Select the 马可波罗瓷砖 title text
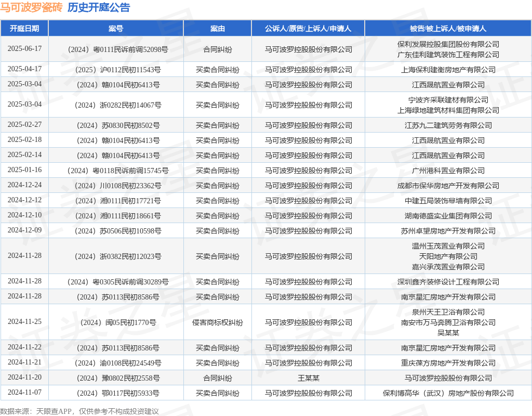The width and height of the screenshot is (532, 416). click(x=31, y=7)
